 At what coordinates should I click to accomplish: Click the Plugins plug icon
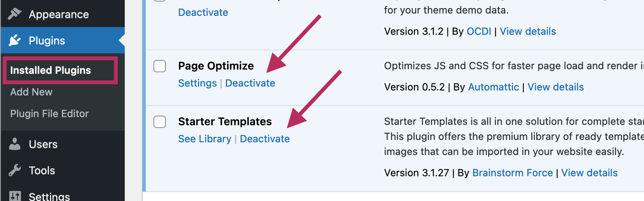(x=15, y=40)
